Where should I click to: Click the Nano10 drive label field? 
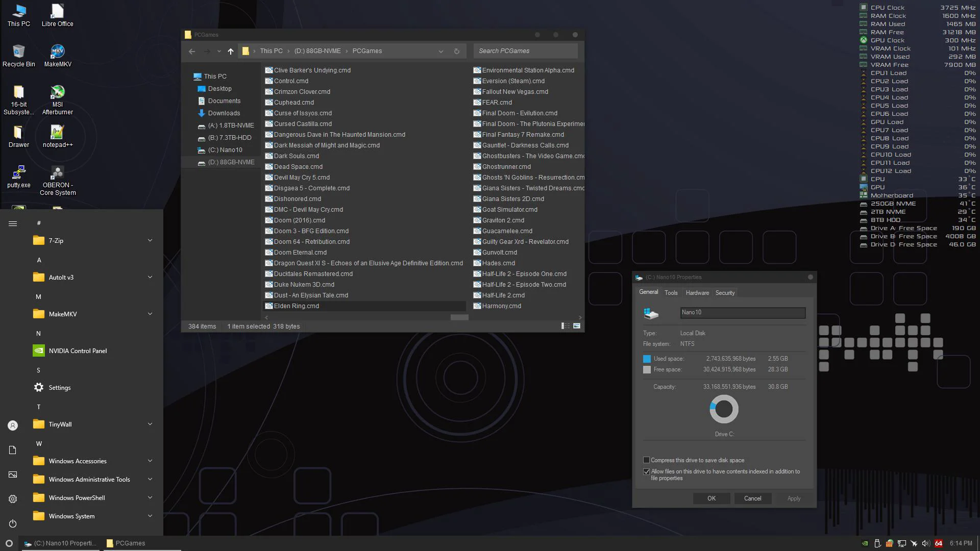click(743, 313)
